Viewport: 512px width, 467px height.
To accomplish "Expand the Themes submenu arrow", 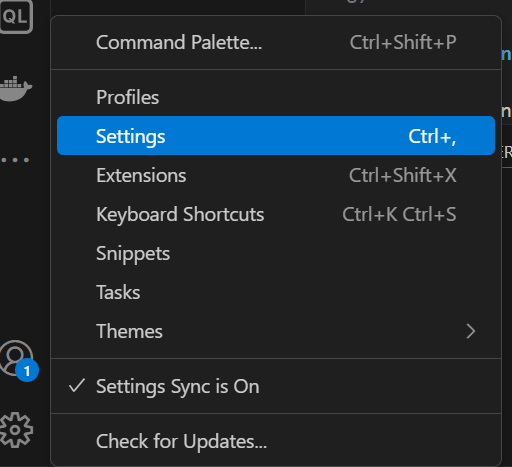I will [x=470, y=331].
